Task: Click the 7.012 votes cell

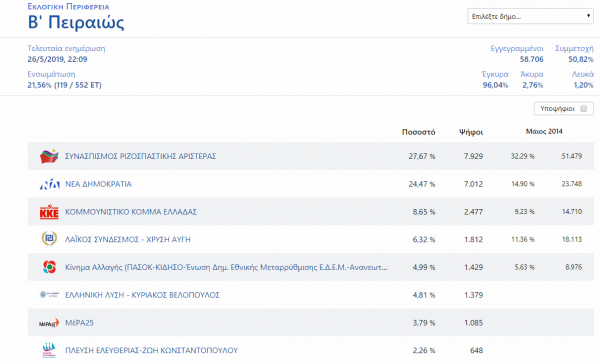Action: [x=473, y=184]
